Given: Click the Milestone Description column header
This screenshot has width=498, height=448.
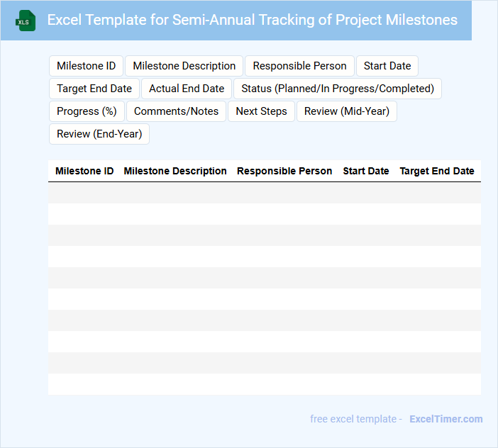Looking at the screenshot, I should pyautogui.click(x=175, y=171).
